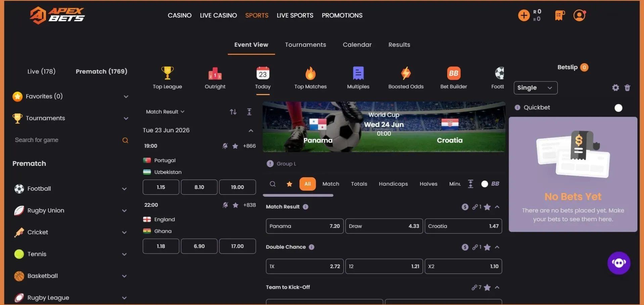The height and width of the screenshot is (305, 644).
Task: Mute notifications for 22:00 match
Action: coord(225,205)
